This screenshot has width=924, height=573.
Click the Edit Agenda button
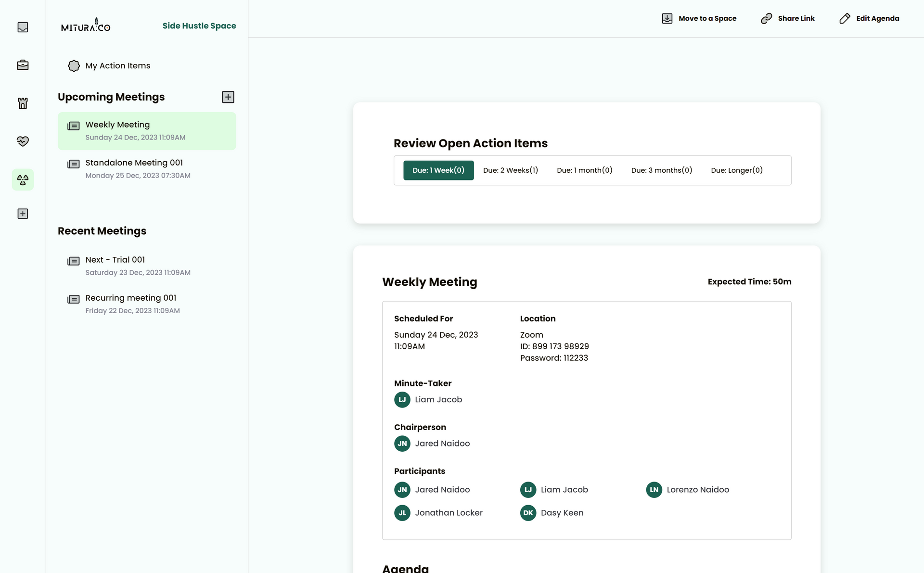coord(869,18)
